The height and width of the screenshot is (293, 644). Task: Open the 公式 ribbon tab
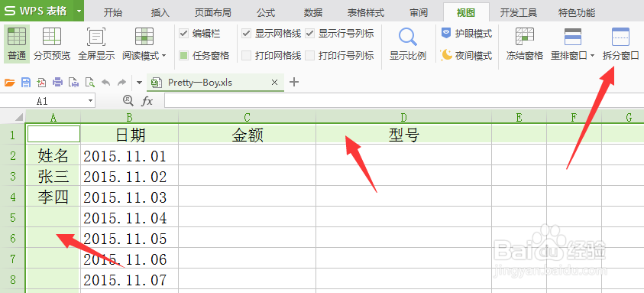point(266,13)
